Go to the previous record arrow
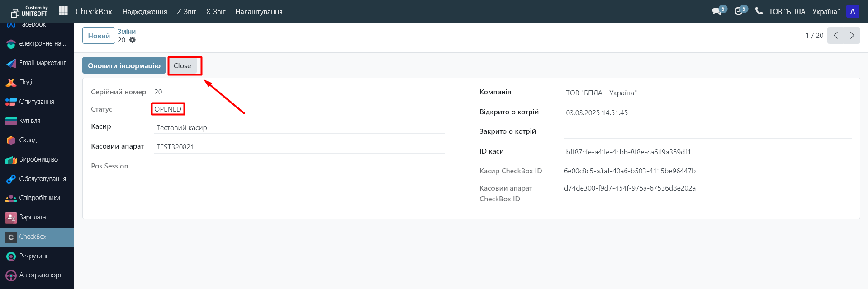This screenshot has height=289, width=868. click(x=835, y=35)
